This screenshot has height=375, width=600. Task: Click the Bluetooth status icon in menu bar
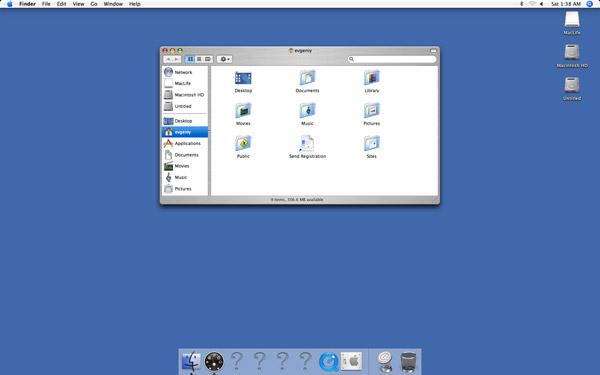click(x=522, y=4)
